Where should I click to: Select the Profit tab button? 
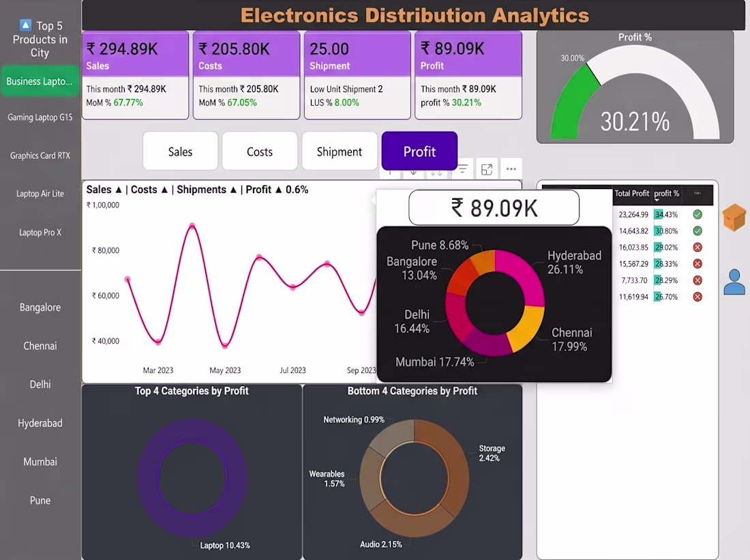419,151
